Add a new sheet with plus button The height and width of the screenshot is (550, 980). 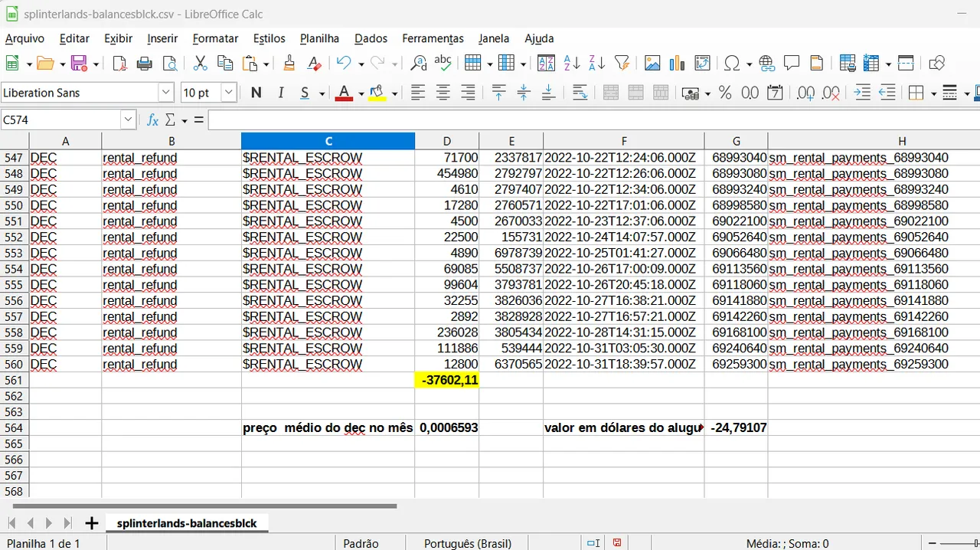click(91, 523)
